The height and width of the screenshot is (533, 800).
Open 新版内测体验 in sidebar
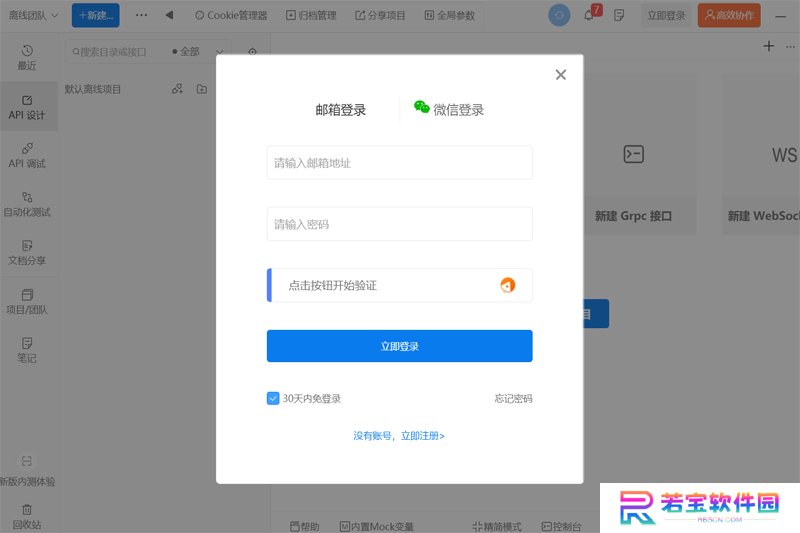coord(27,470)
